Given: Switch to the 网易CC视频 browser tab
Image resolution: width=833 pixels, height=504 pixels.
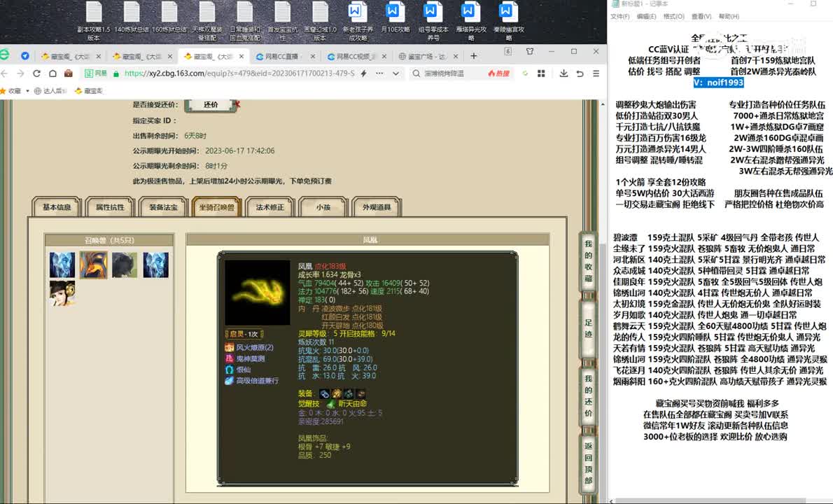Looking at the screenshot, I should pos(356,56).
